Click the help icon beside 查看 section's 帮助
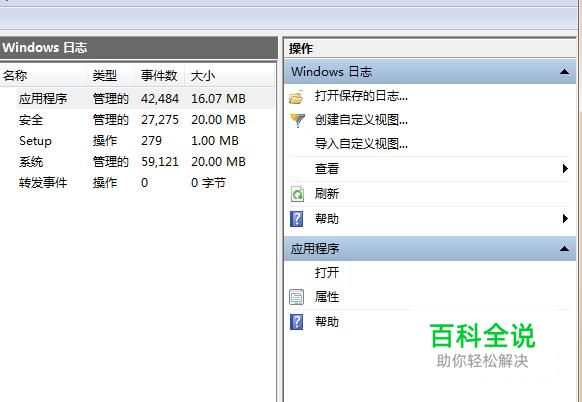The height and width of the screenshot is (402, 582). [296, 219]
